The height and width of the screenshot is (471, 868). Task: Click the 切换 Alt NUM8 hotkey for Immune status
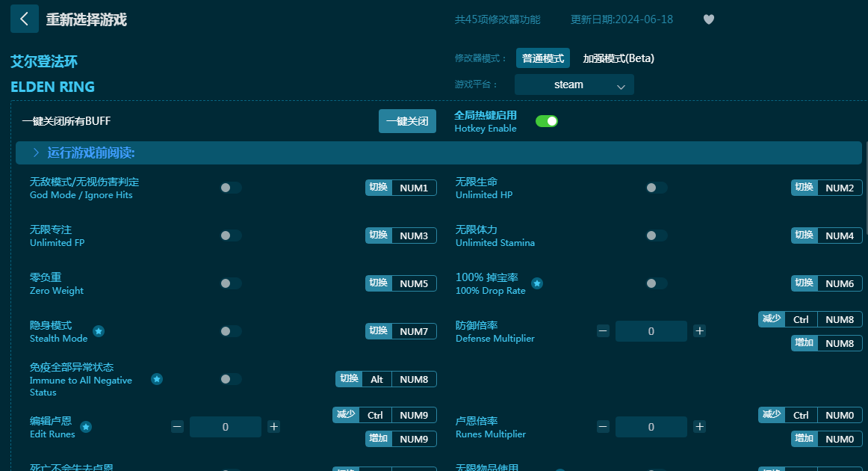tap(386, 379)
